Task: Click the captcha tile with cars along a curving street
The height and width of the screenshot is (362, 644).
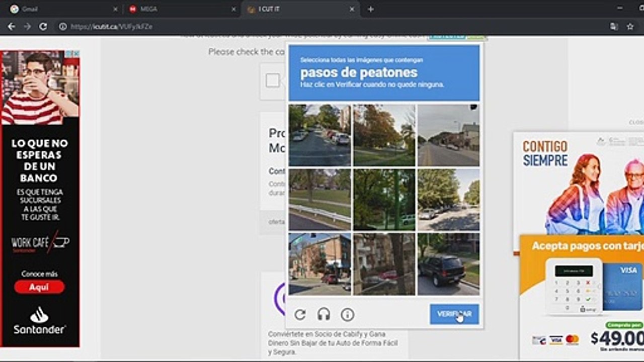Action: pos(319,135)
